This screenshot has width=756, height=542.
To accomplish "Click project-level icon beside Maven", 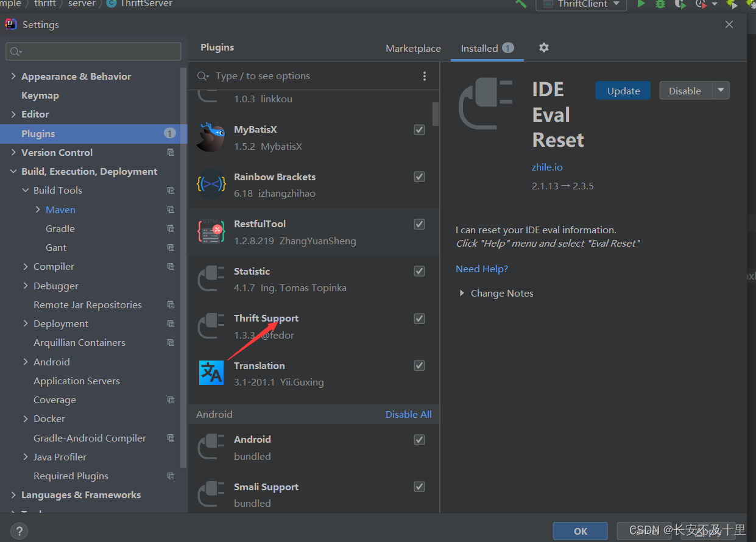I will 171,209.
